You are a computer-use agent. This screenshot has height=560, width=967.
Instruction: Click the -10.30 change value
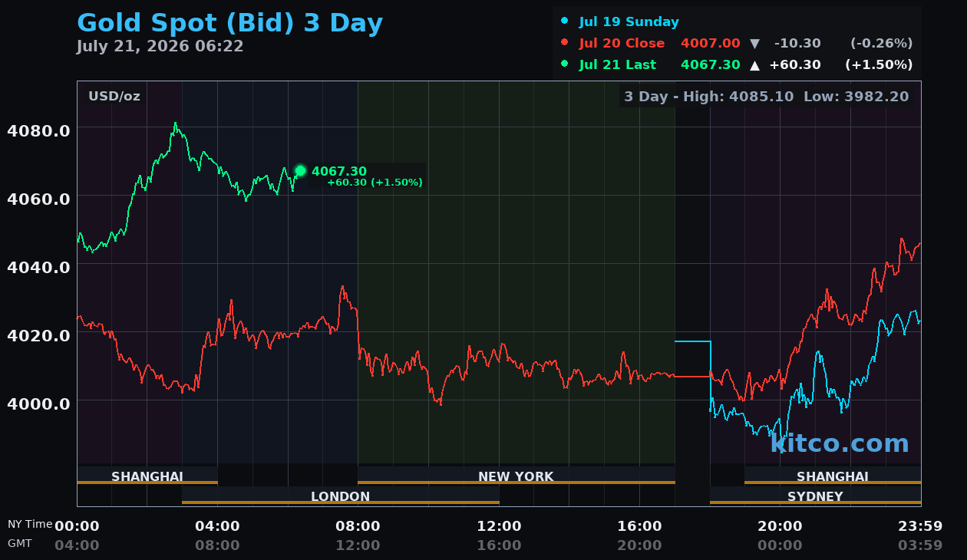(x=797, y=44)
